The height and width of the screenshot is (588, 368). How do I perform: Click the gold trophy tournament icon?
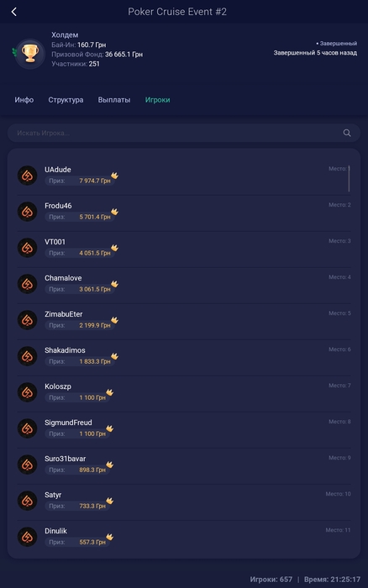30,54
